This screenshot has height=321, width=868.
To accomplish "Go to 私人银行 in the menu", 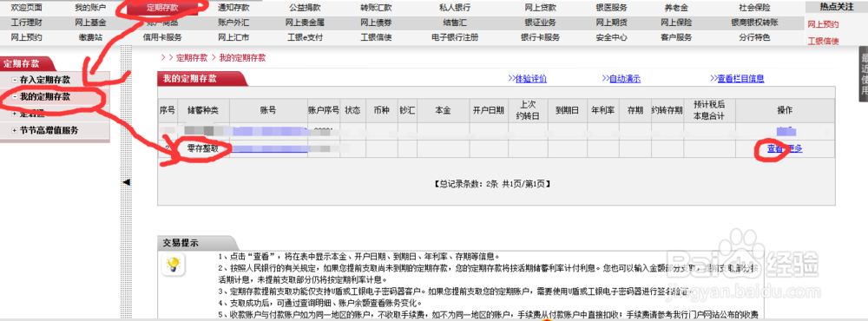I will [455, 8].
